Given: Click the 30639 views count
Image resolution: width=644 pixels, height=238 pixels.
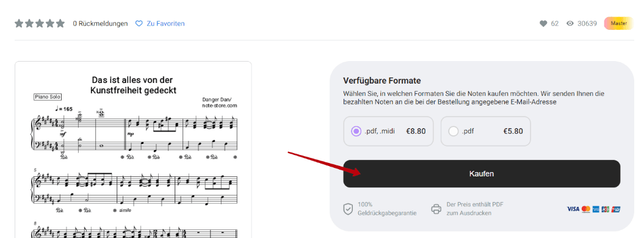Looking at the screenshot, I should 587,24.
